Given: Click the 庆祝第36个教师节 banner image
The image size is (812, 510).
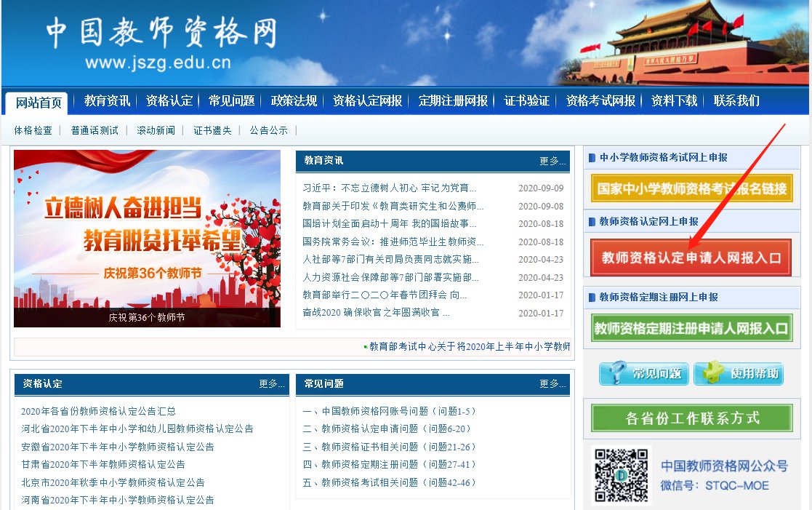Looking at the screenshot, I should pos(147,239).
